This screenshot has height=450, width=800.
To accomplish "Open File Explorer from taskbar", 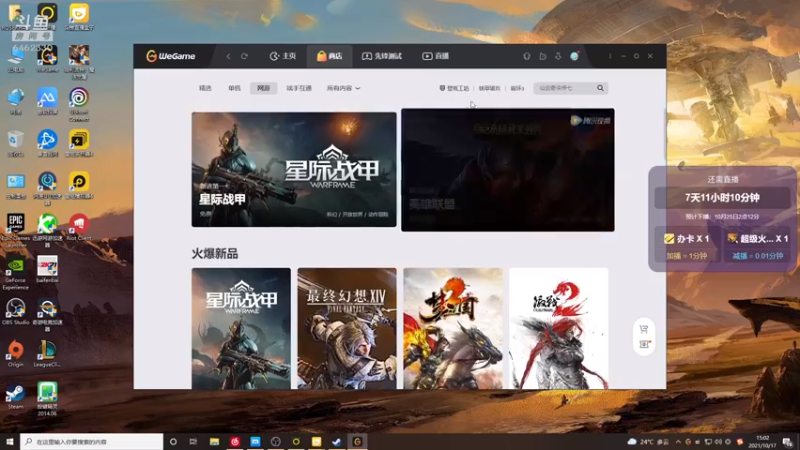I will click(x=214, y=441).
